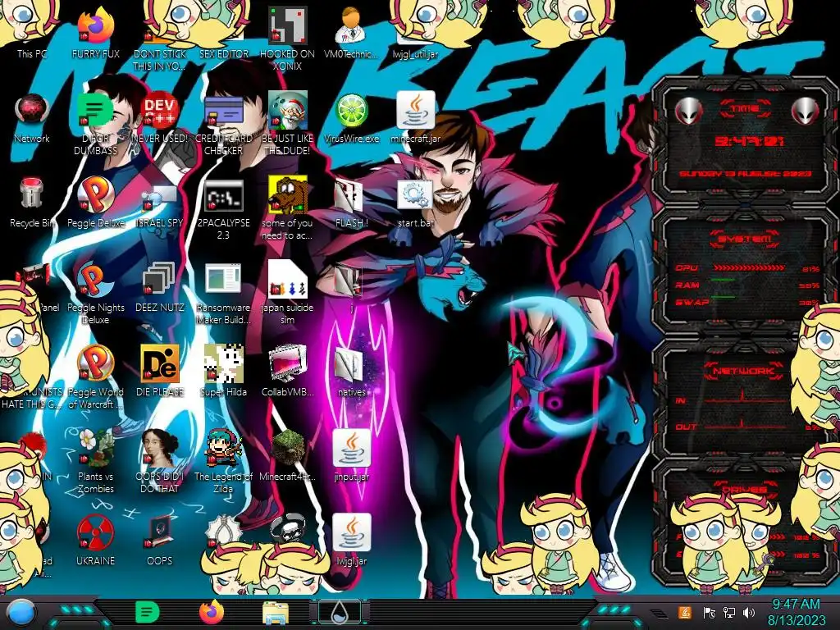Open the DIE PLEASE De icon
Image resolution: width=840 pixels, height=630 pixels.
pos(159,371)
